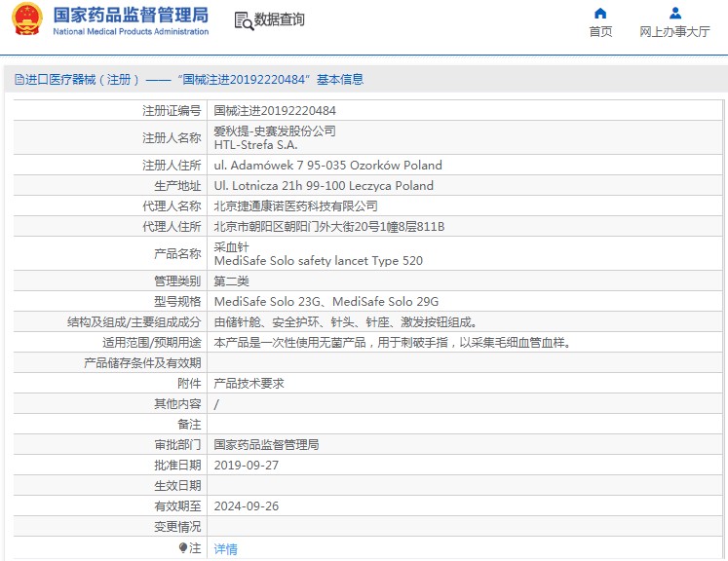Open 网上办事大厅 link text

click(x=674, y=31)
